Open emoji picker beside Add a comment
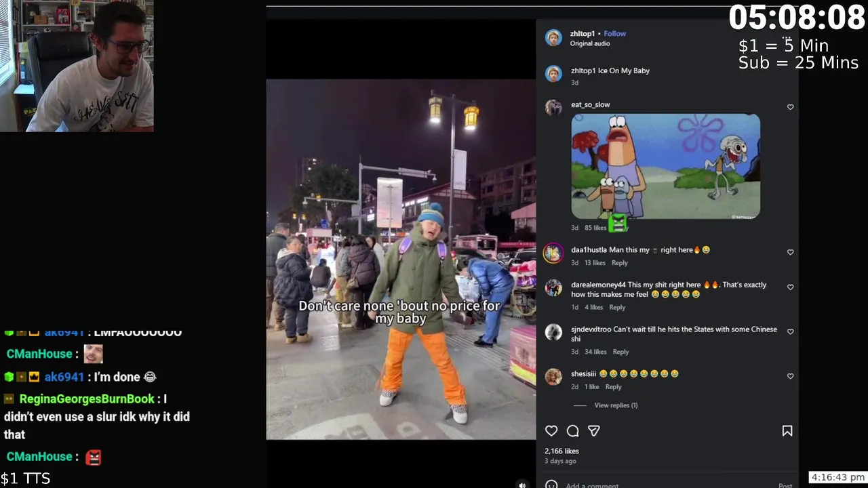This screenshot has width=868, height=488. tap(551, 485)
